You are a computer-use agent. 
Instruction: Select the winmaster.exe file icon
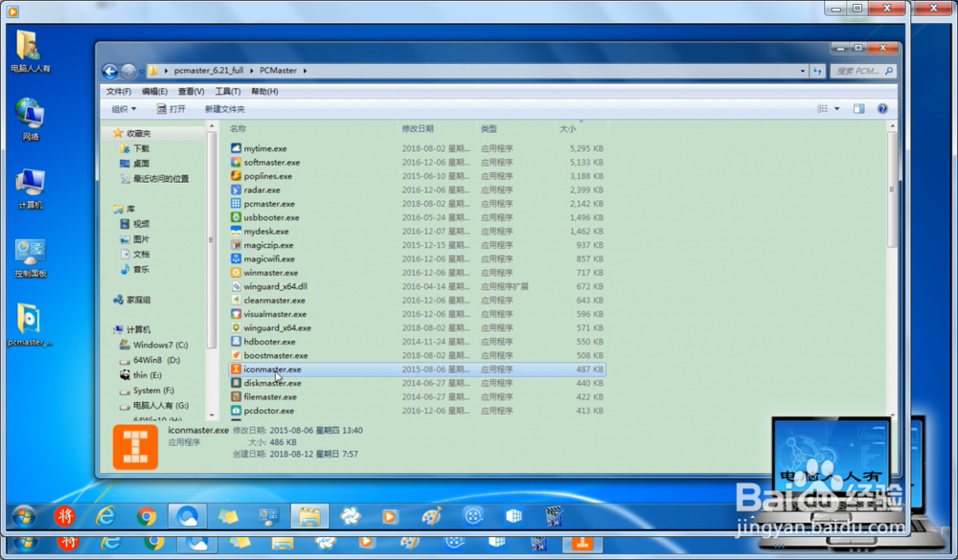click(x=236, y=273)
